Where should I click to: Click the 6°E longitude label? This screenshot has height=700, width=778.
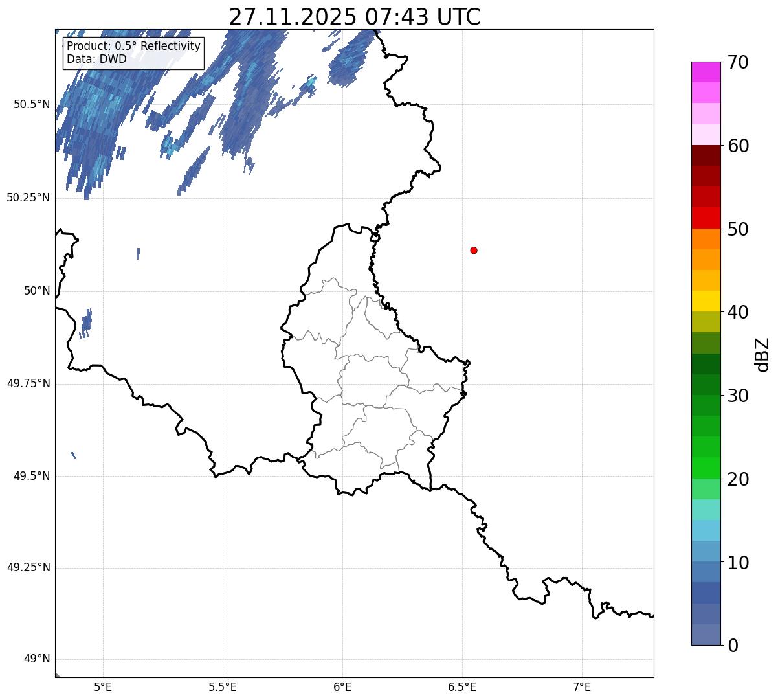(x=342, y=687)
